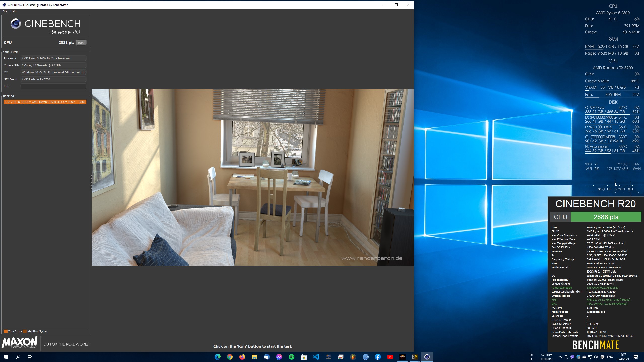Click the GFX Board field

click(x=53, y=79)
